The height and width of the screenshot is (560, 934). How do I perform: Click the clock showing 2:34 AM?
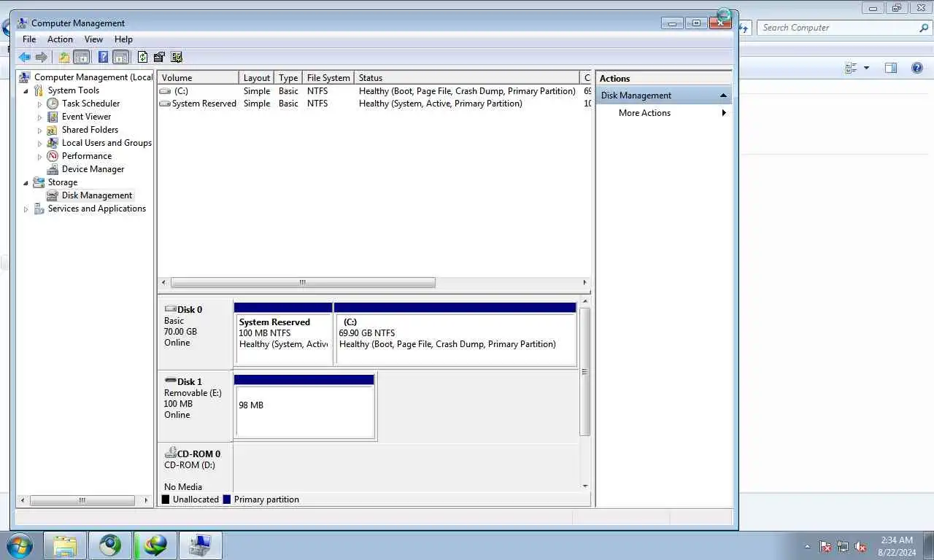(x=897, y=540)
